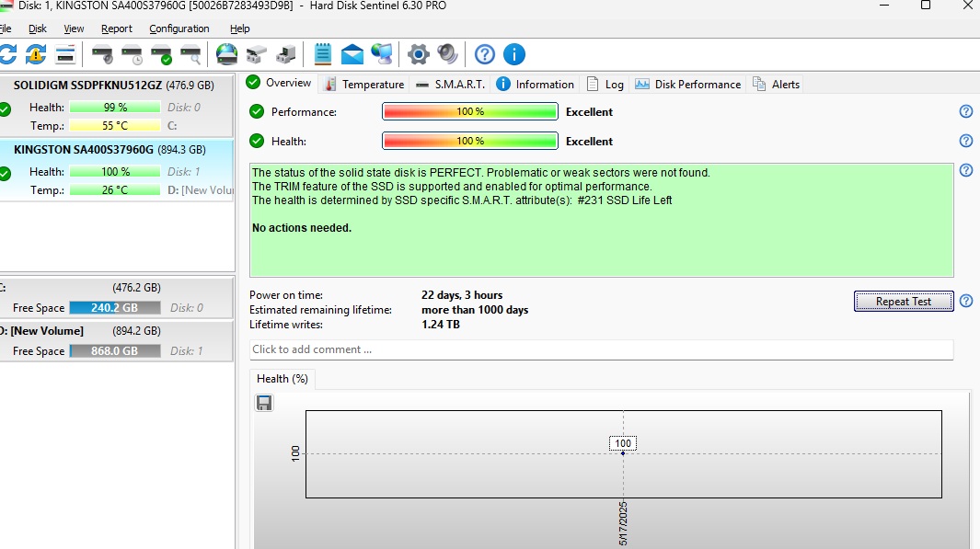Click the '1.24 TB' lifetime writes value

point(441,325)
